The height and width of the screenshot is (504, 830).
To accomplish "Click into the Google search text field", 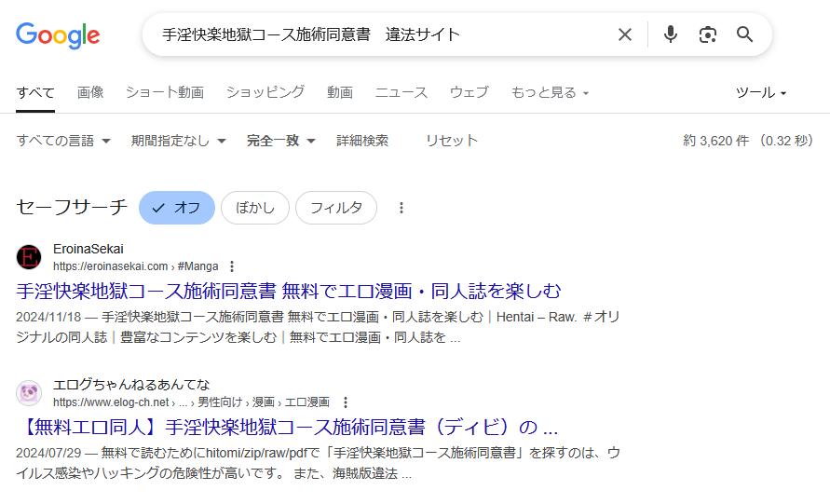I will [381, 35].
